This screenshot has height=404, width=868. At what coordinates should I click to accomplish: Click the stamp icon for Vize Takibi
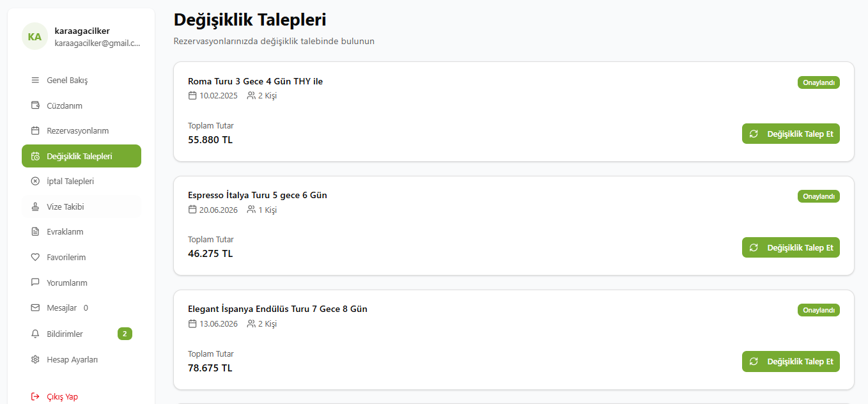(x=35, y=207)
